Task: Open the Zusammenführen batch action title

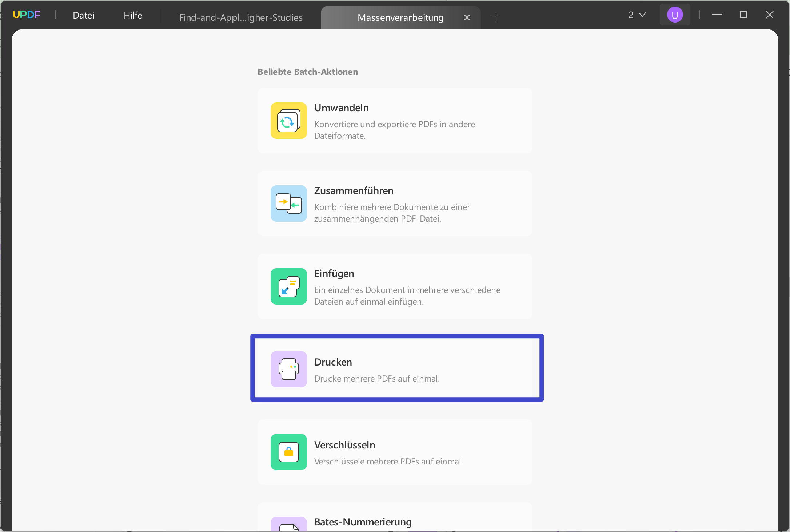Action: click(354, 191)
